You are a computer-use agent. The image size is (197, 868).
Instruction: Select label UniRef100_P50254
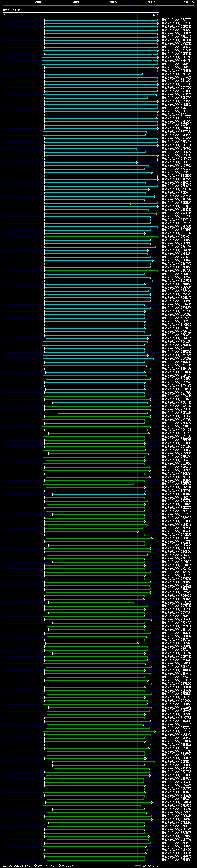click(x=177, y=342)
